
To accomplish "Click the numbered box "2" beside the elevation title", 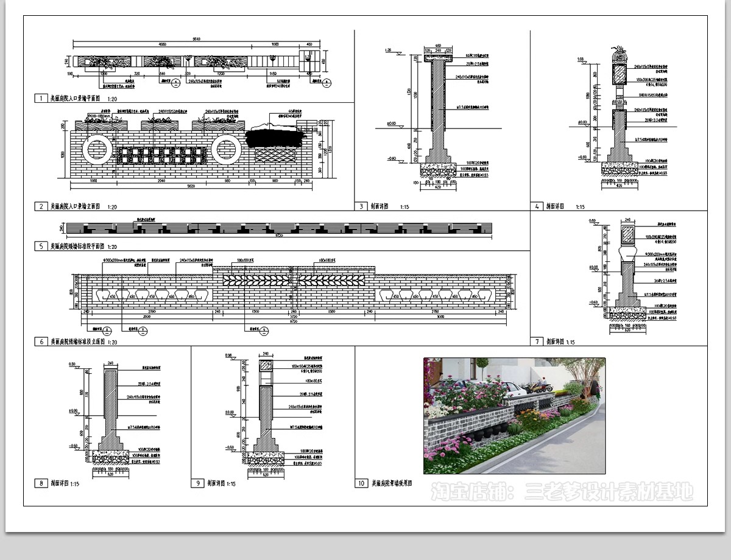I will (x=40, y=206).
